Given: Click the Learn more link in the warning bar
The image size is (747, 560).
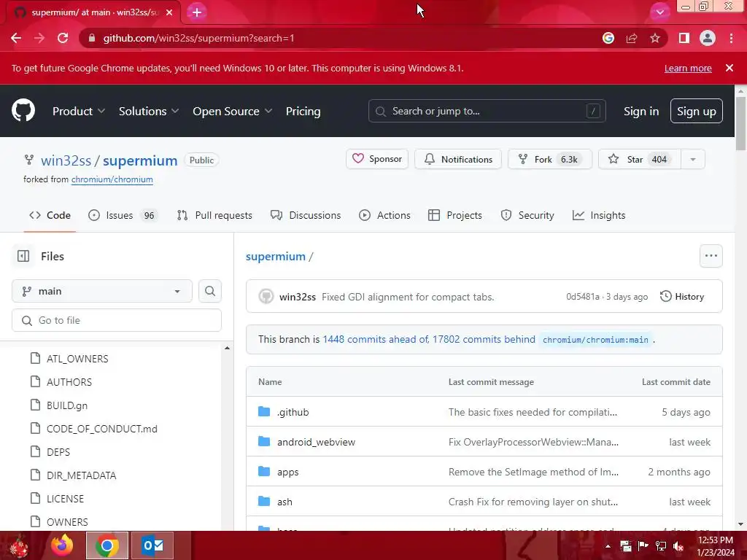Looking at the screenshot, I should (688, 68).
